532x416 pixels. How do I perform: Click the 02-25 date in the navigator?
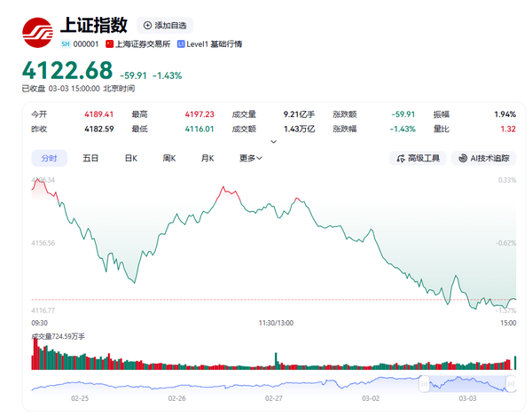tap(80, 398)
